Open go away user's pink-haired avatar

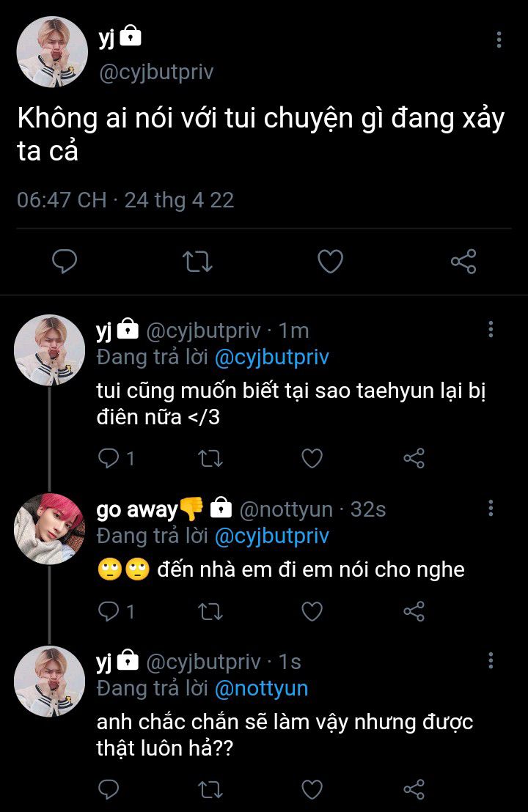tap(50, 528)
